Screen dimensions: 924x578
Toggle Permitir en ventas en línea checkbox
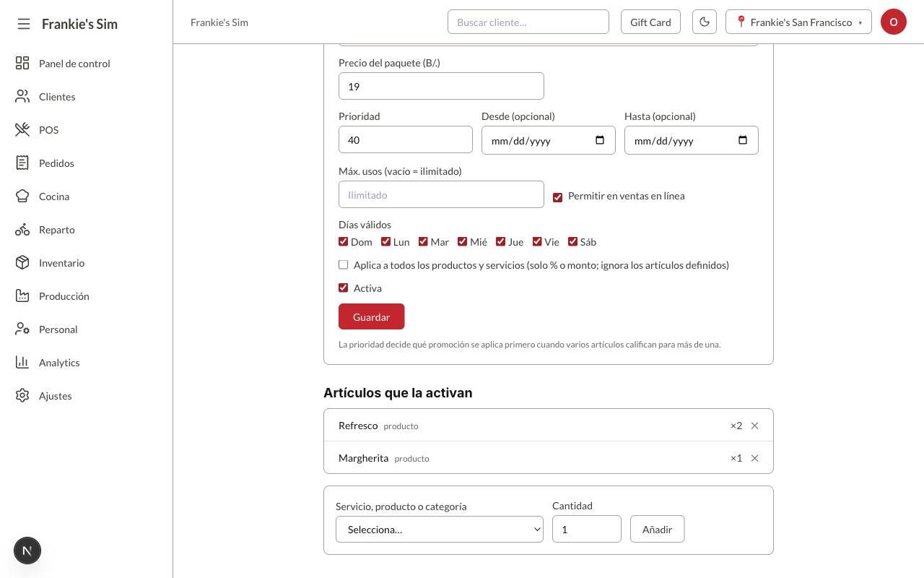pos(557,197)
